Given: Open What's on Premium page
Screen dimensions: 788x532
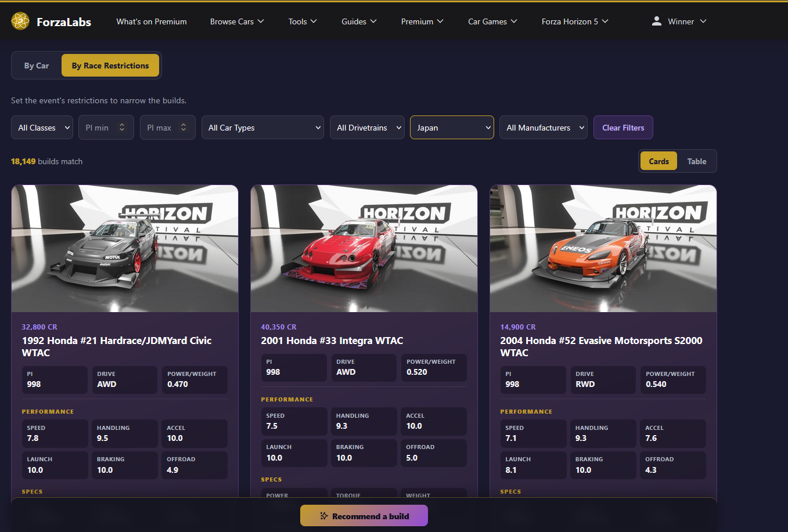Looking at the screenshot, I should (152, 21).
